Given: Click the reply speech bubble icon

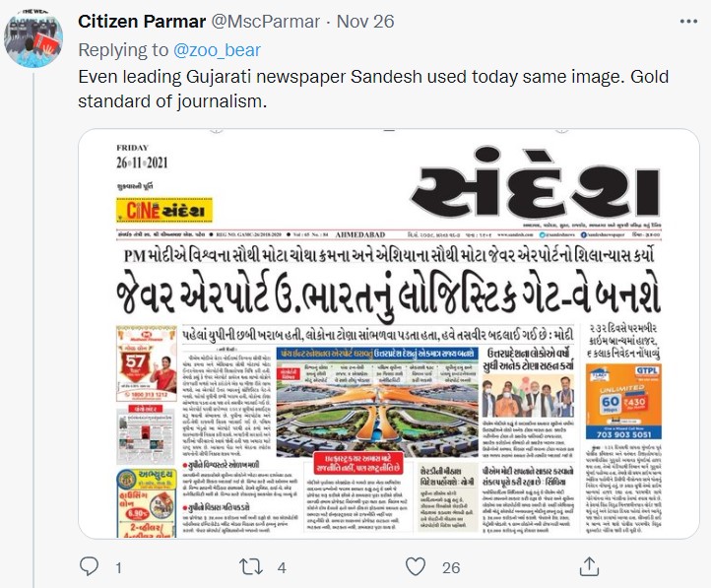Looking at the screenshot, I should pyautogui.click(x=89, y=566).
